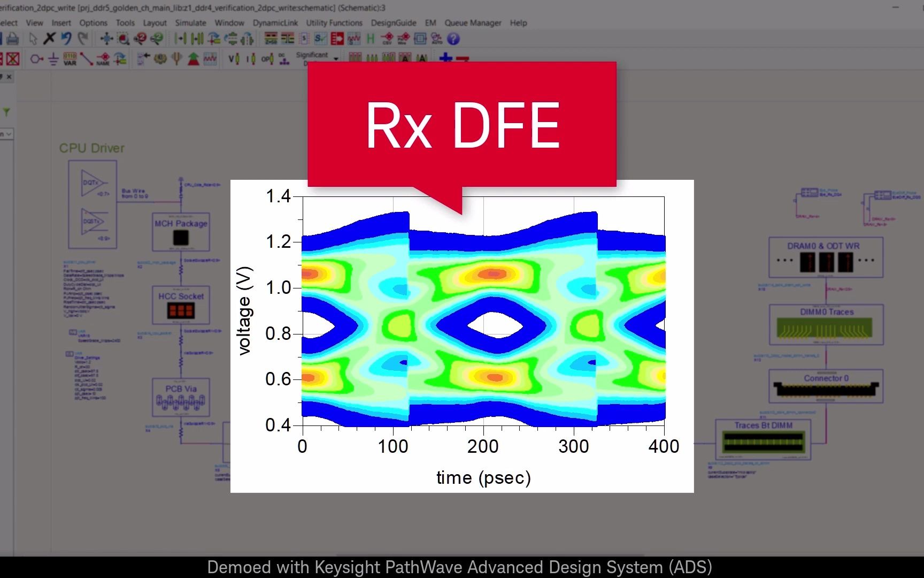
Task: Place a VAR variables component
Action: click(70, 59)
